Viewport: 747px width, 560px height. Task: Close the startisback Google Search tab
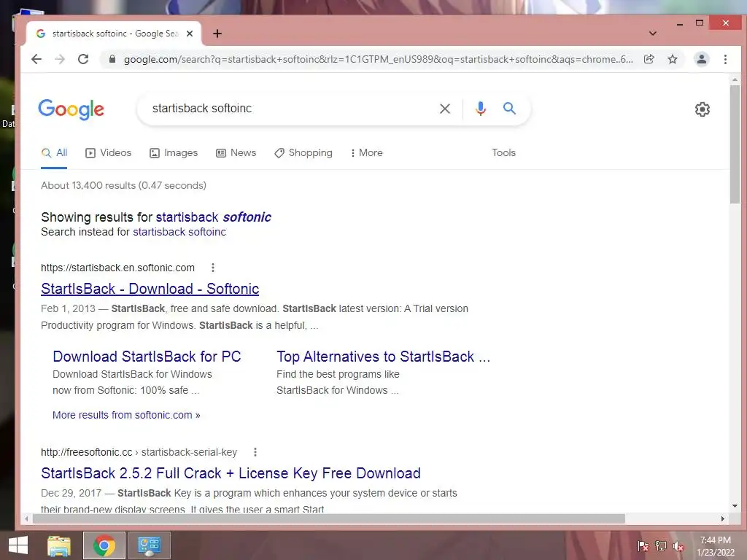pos(190,34)
